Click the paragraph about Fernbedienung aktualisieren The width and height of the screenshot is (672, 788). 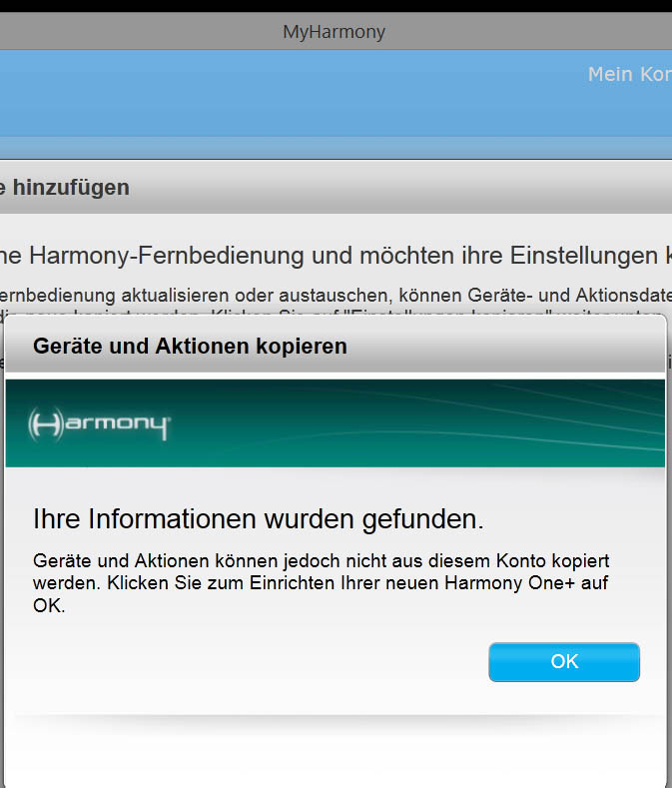click(x=330, y=295)
